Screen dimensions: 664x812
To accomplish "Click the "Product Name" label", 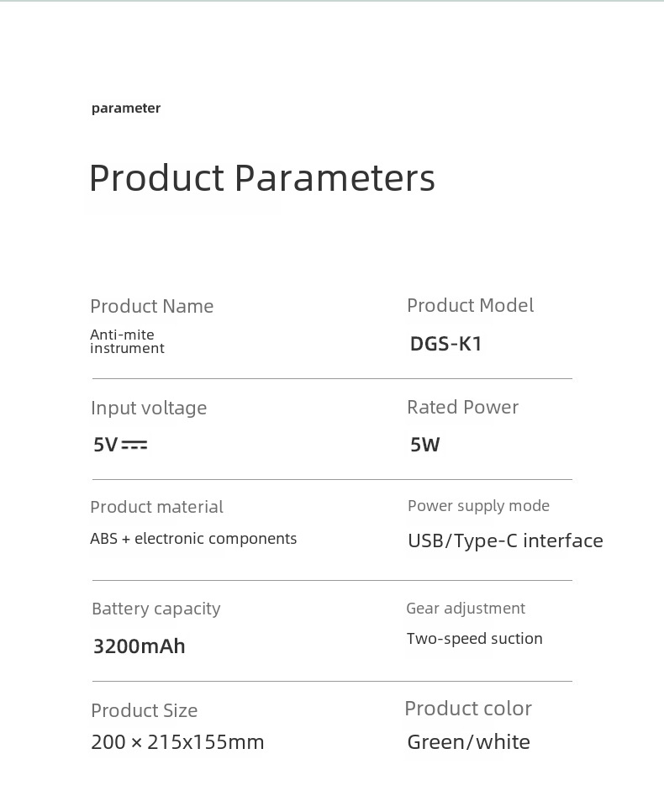I will point(151,307).
